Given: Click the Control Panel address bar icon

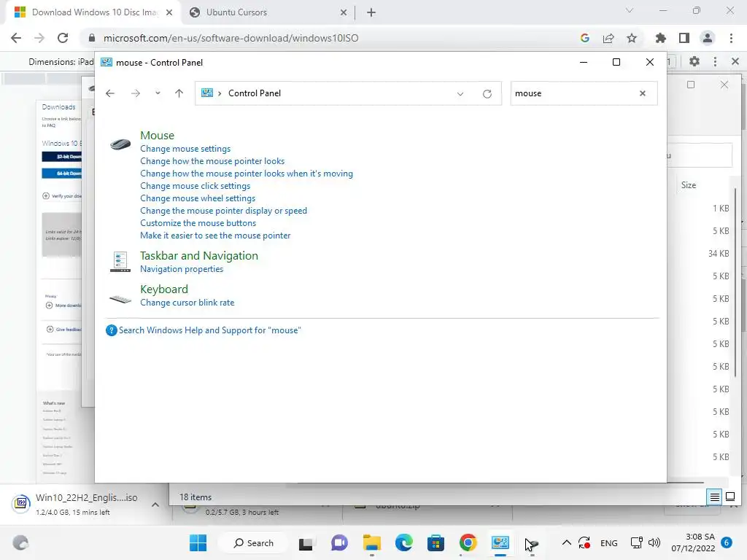Looking at the screenshot, I should 206,93.
